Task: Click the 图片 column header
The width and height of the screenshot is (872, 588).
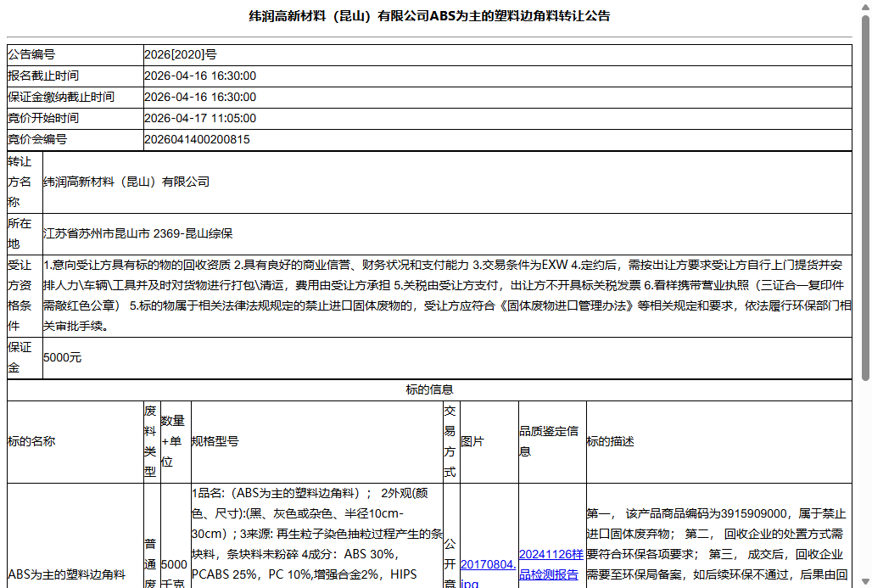Action: 489,442
